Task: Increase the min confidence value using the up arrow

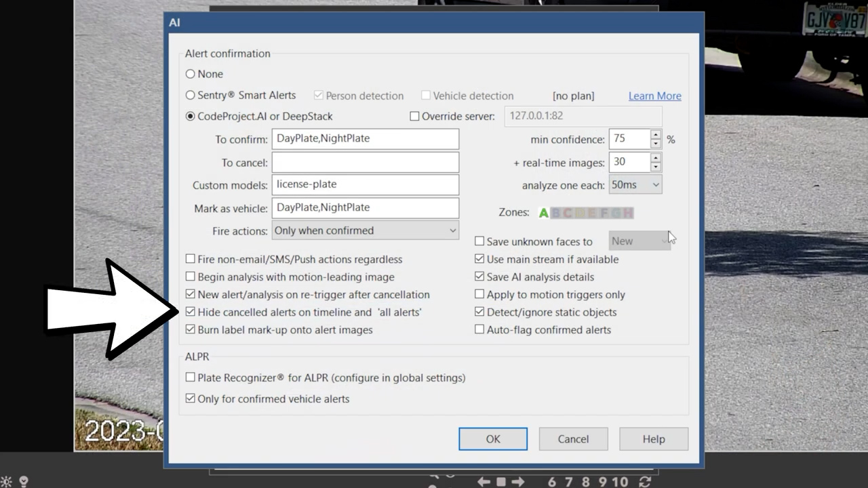Action: coord(655,135)
